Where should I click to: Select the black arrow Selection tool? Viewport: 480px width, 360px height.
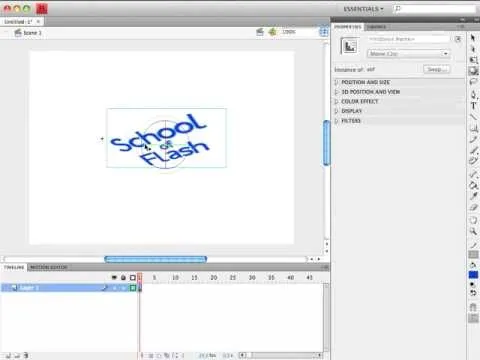pos(473,38)
